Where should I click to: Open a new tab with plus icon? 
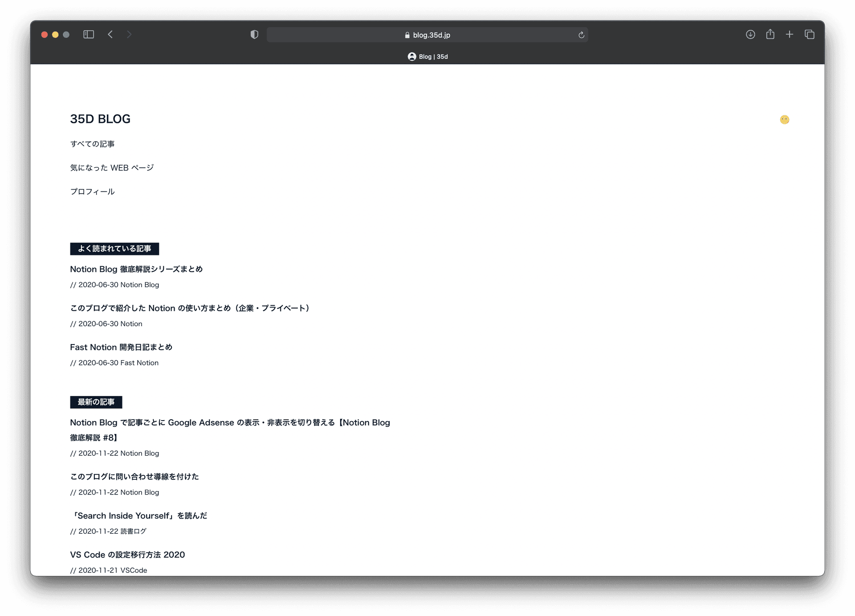(790, 34)
